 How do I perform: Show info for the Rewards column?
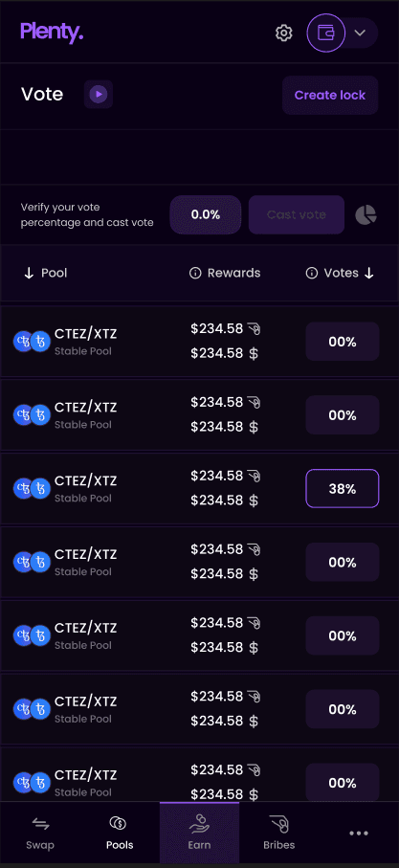coord(195,273)
